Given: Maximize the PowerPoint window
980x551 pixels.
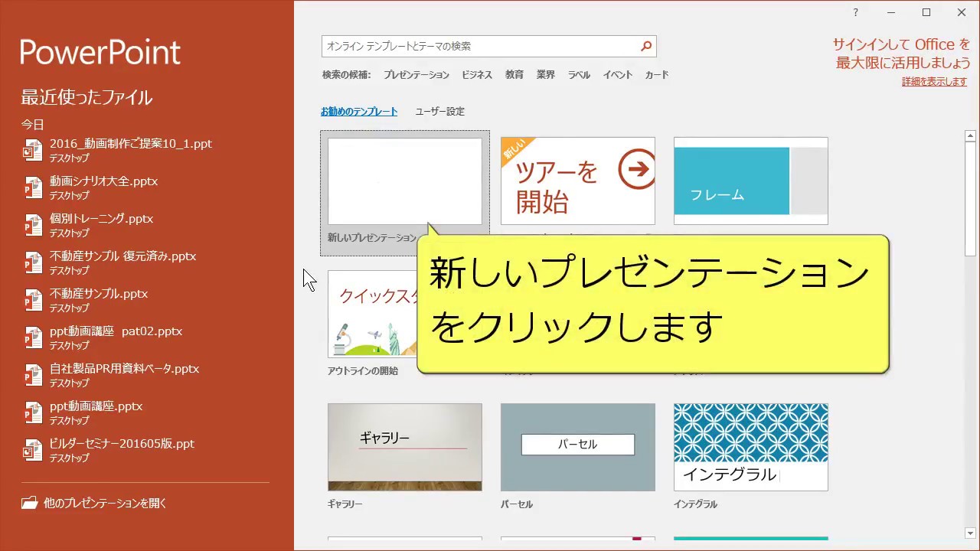Looking at the screenshot, I should click(926, 12).
